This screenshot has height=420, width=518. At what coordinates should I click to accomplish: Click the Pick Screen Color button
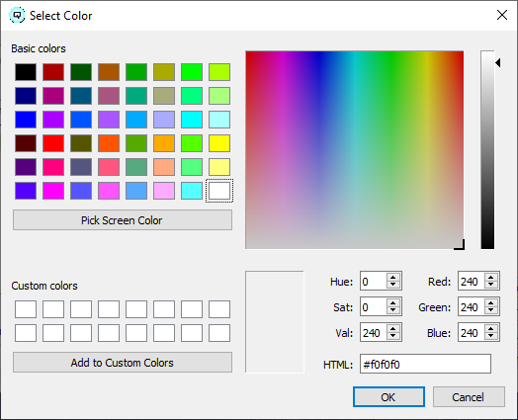123,220
